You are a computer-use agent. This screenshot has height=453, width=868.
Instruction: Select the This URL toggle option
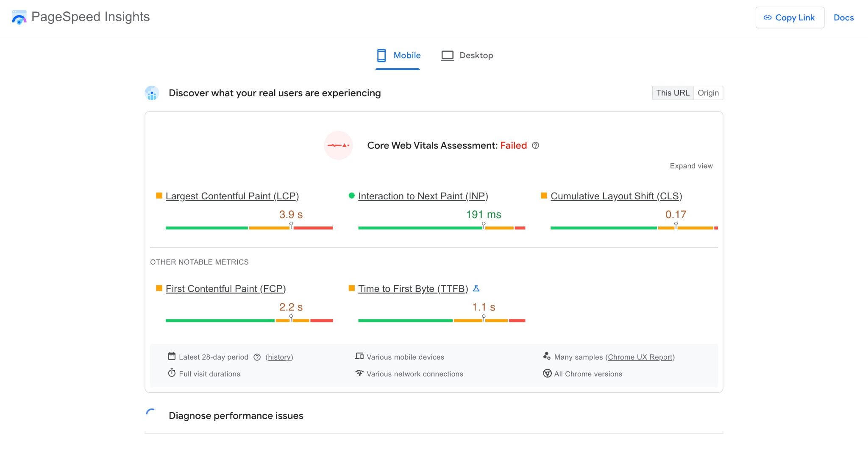click(x=673, y=93)
